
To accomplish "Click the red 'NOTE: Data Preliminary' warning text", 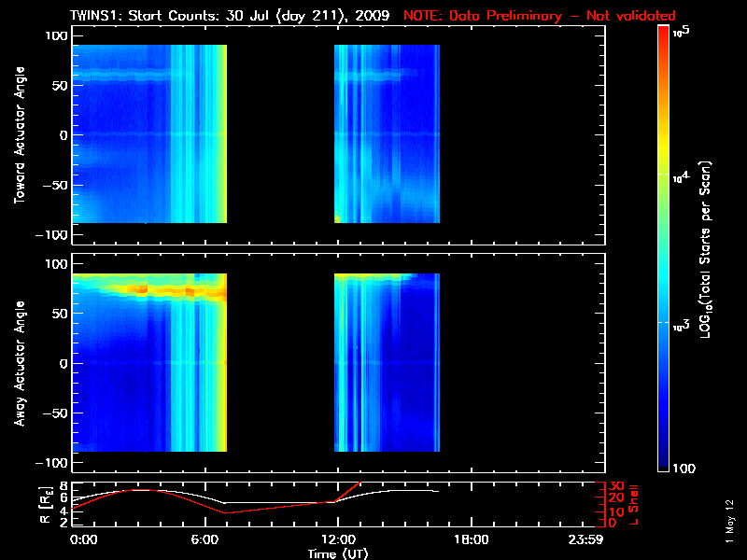I will pyautogui.click(x=483, y=15).
